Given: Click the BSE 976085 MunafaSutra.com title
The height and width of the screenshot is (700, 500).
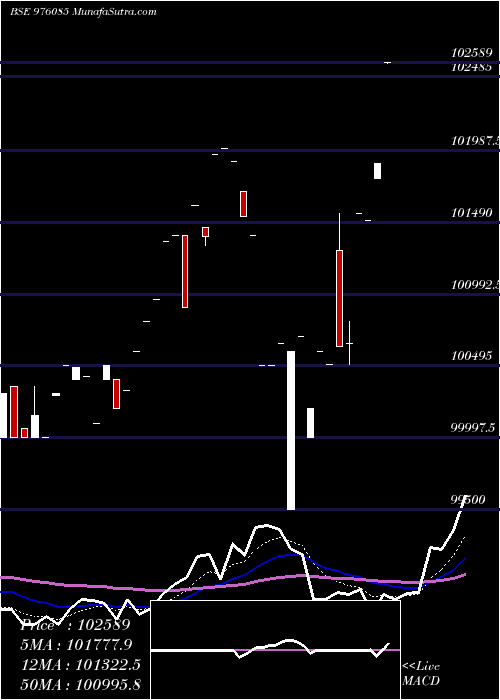Looking at the screenshot, I should (83, 12).
